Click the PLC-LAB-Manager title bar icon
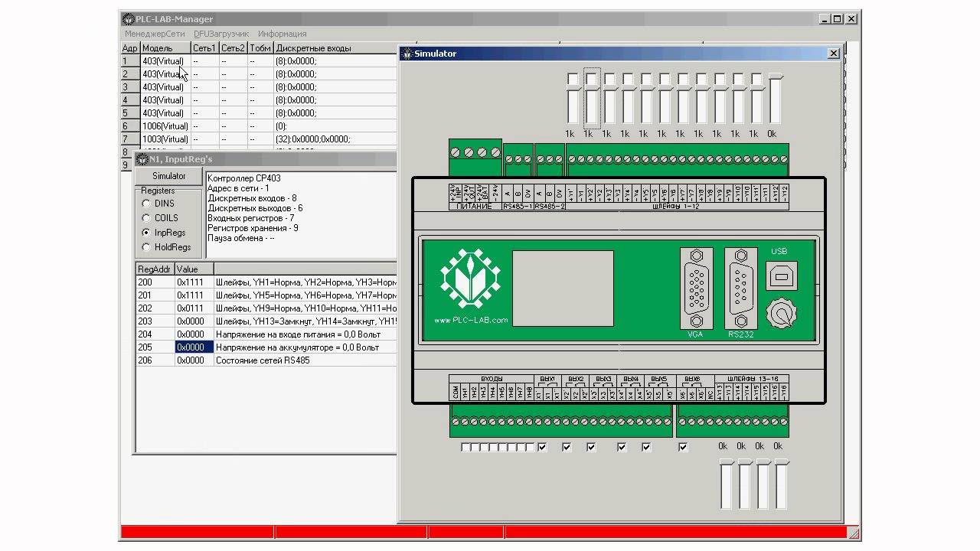Screen dimensions: 980x551 128,19
